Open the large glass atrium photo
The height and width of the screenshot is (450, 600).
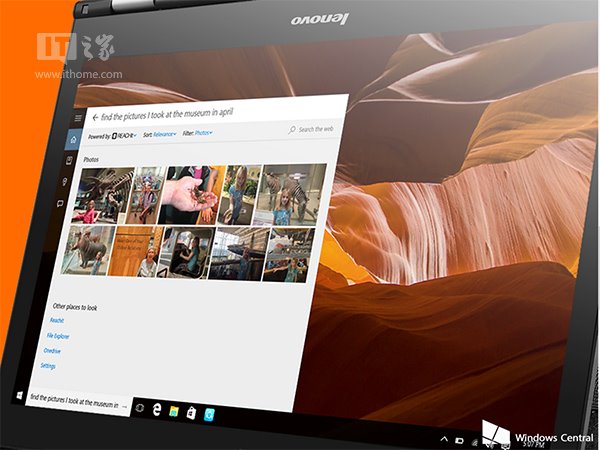point(240,254)
